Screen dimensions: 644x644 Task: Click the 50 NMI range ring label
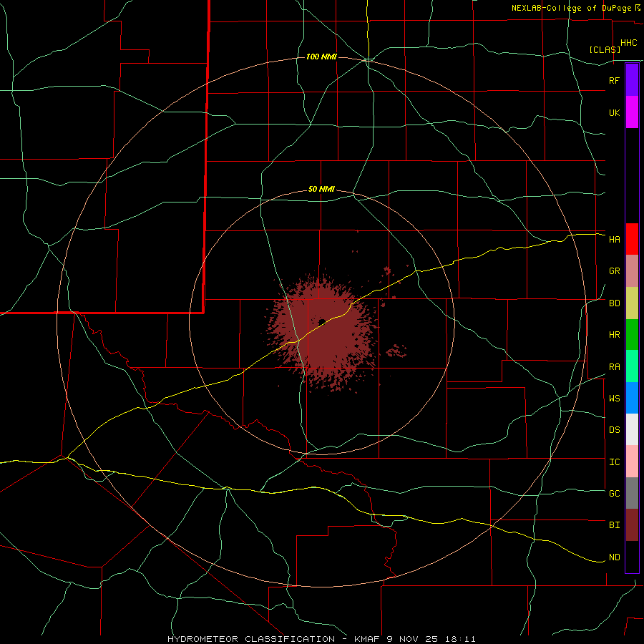[321, 189]
